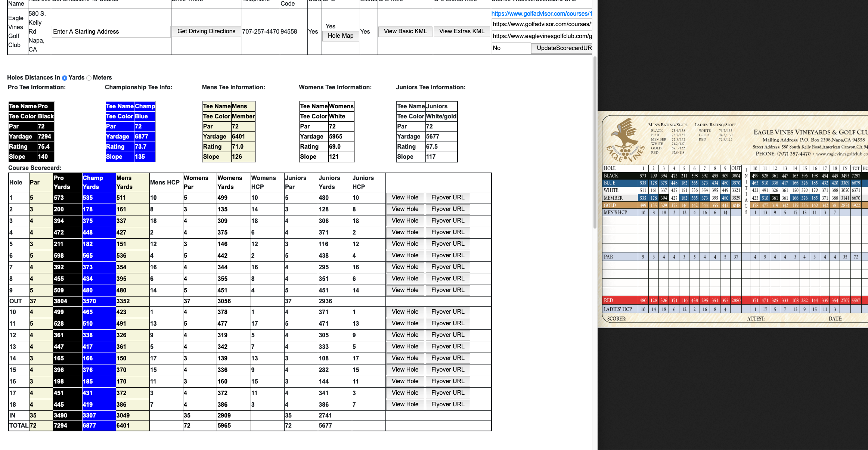Open the golfadvisor.com course link
Image resolution: width=868 pixels, height=450 pixels.
(x=542, y=14)
